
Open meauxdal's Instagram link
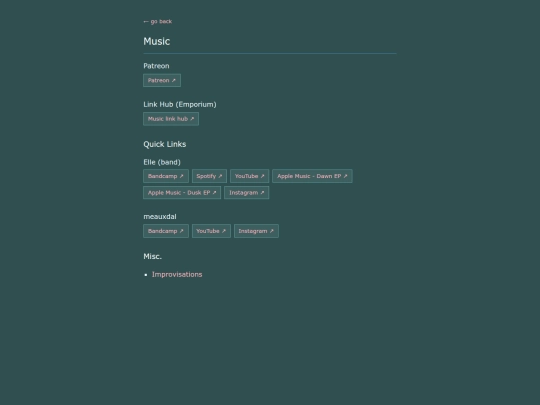click(256, 231)
